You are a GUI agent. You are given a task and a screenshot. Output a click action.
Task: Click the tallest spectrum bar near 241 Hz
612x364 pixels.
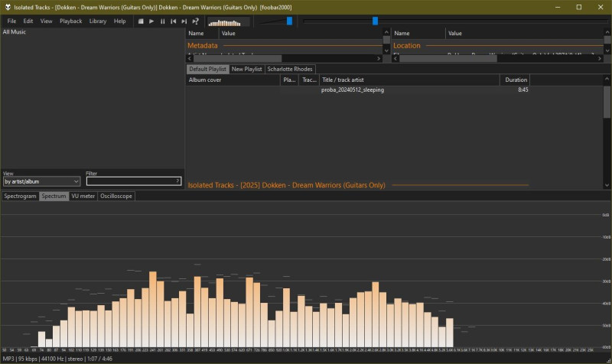(x=152, y=309)
